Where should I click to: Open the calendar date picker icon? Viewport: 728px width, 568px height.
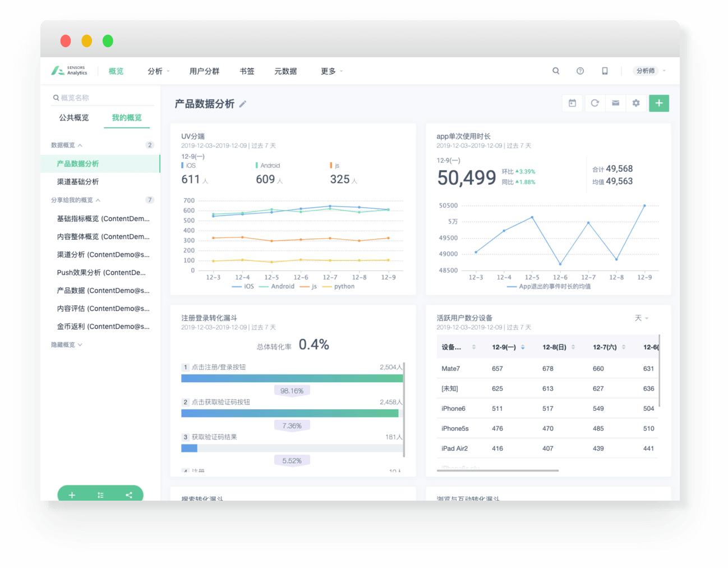pyautogui.click(x=572, y=103)
